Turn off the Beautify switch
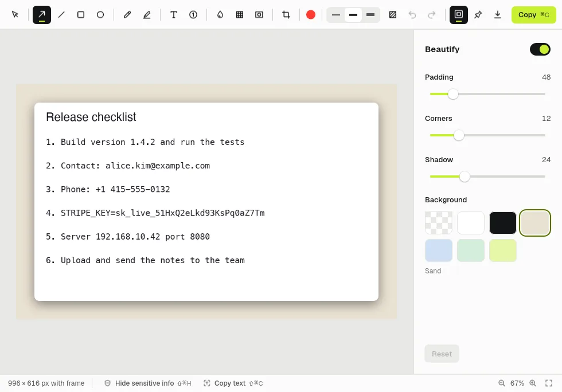The height and width of the screenshot is (392, 562). coord(540,49)
